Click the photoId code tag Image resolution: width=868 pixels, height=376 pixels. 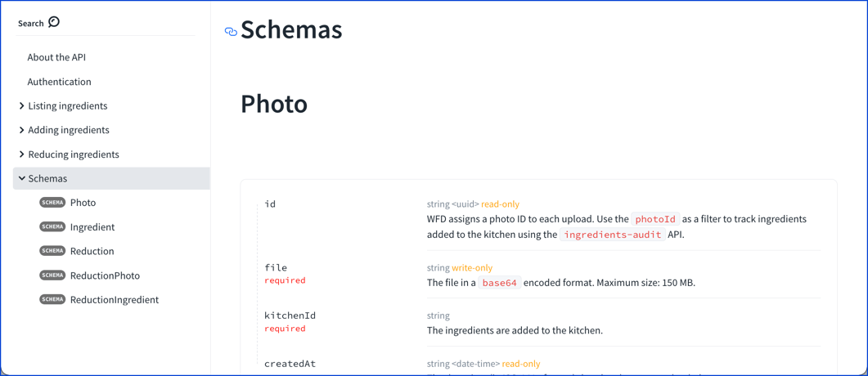pyautogui.click(x=655, y=219)
